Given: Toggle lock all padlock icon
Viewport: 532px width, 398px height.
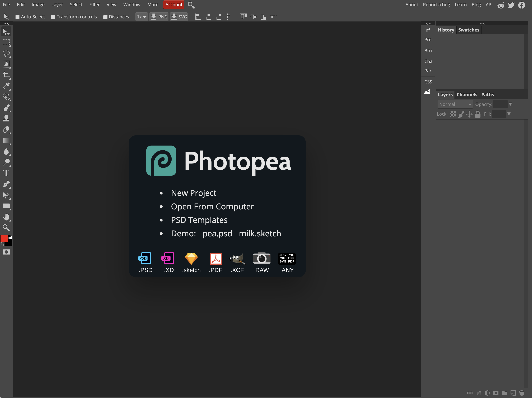Looking at the screenshot, I should coord(478,114).
